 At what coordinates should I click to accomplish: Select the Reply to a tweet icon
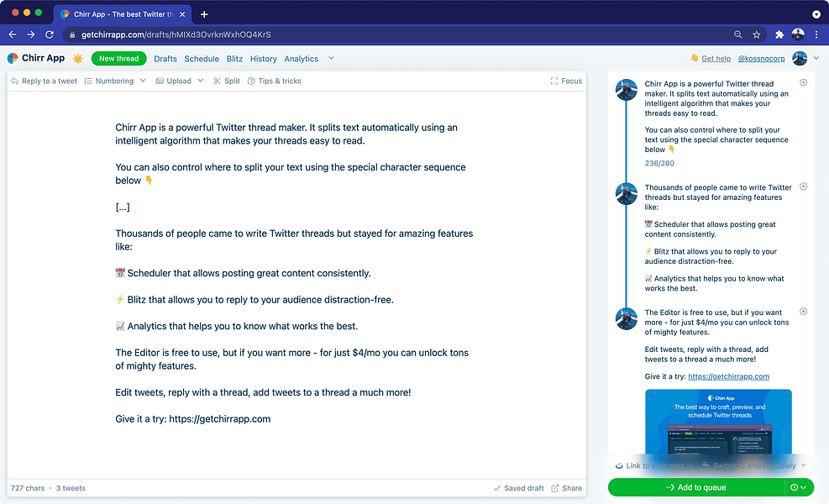point(15,81)
